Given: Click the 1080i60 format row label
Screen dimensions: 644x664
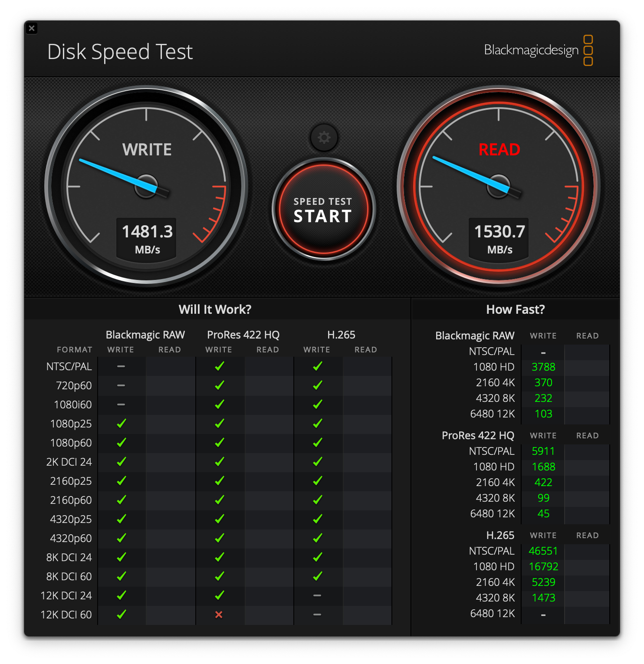Looking at the screenshot, I should 73,404.
